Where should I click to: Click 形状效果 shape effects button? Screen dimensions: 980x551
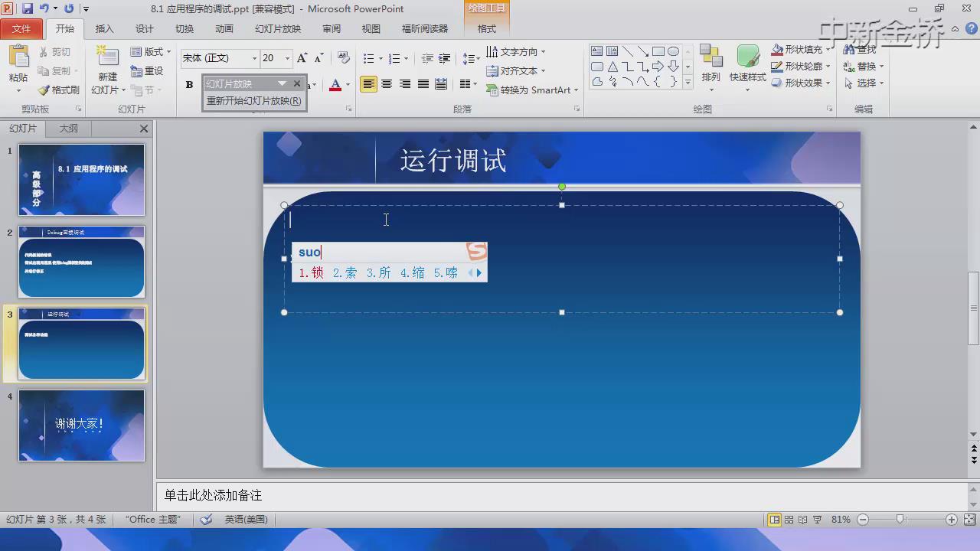802,83
